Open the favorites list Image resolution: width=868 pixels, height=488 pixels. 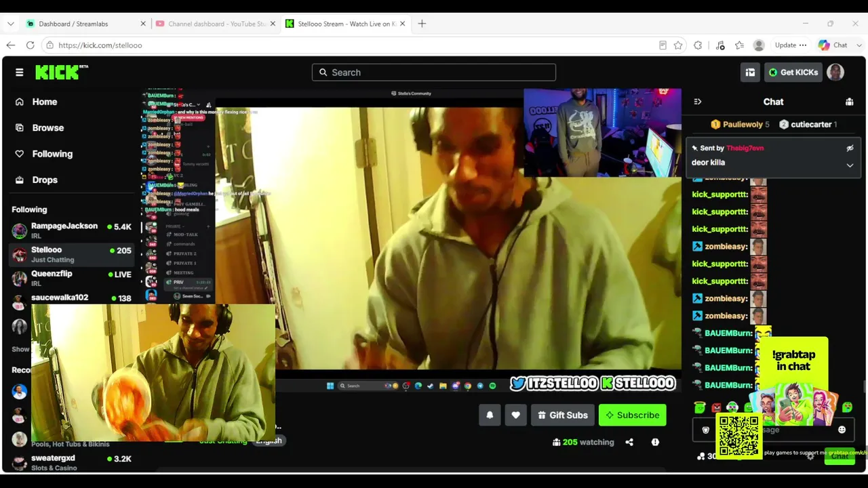point(739,45)
